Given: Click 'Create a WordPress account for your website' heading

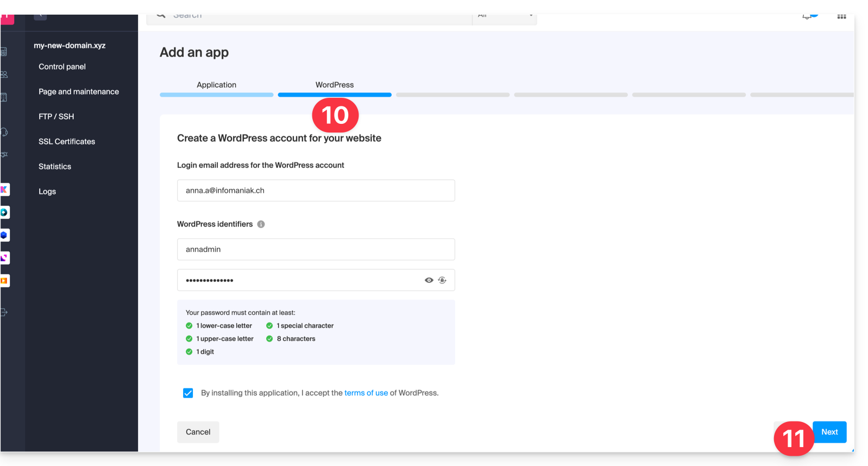Looking at the screenshot, I should coord(279,138).
